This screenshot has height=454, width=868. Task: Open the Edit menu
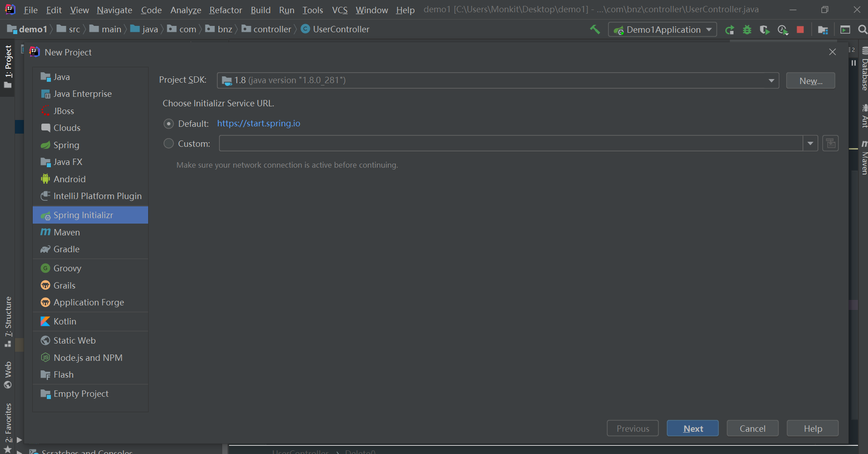point(54,10)
